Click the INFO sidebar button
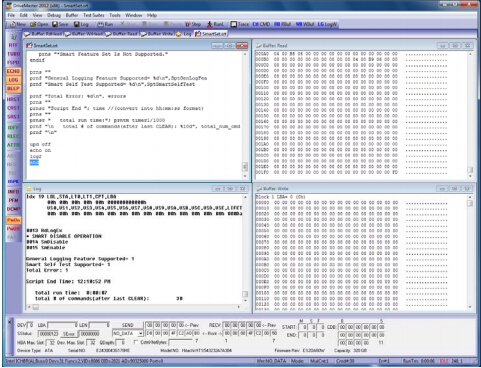The height and width of the screenshot is (368, 481). click(x=13, y=192)
